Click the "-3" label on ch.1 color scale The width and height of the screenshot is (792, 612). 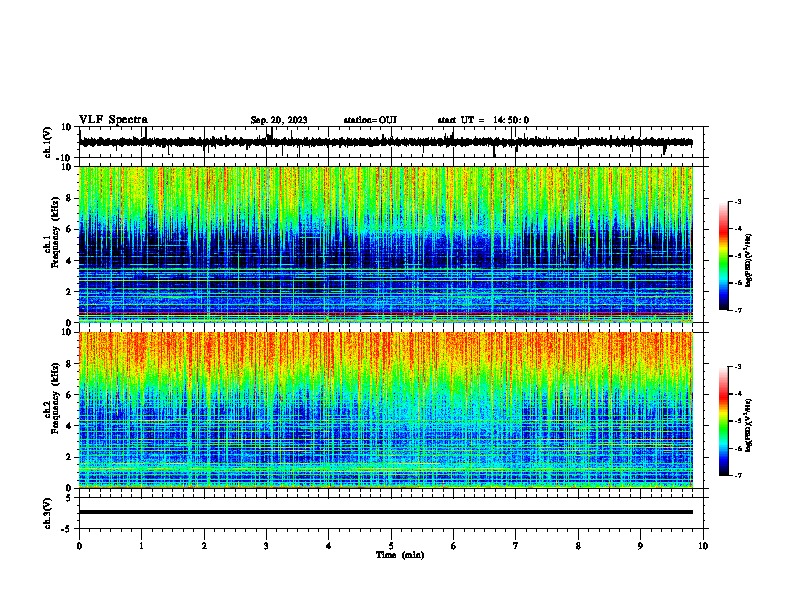tap(737, 201)
